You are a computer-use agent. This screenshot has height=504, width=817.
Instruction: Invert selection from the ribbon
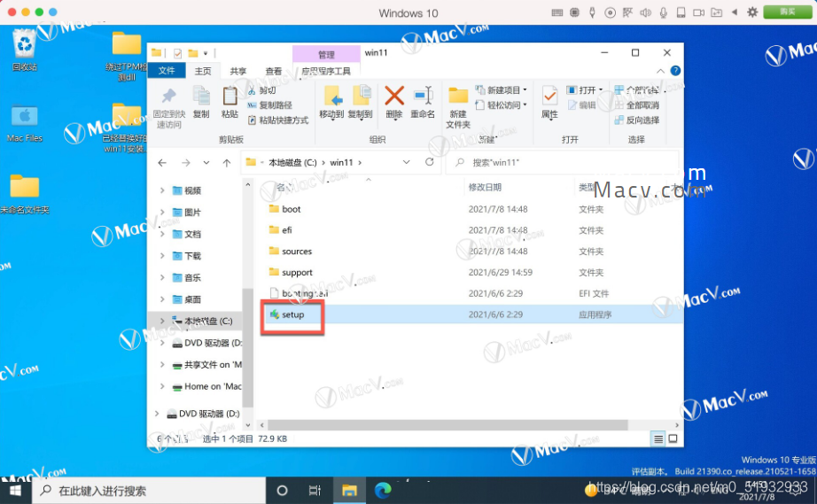tap(637, 120)
